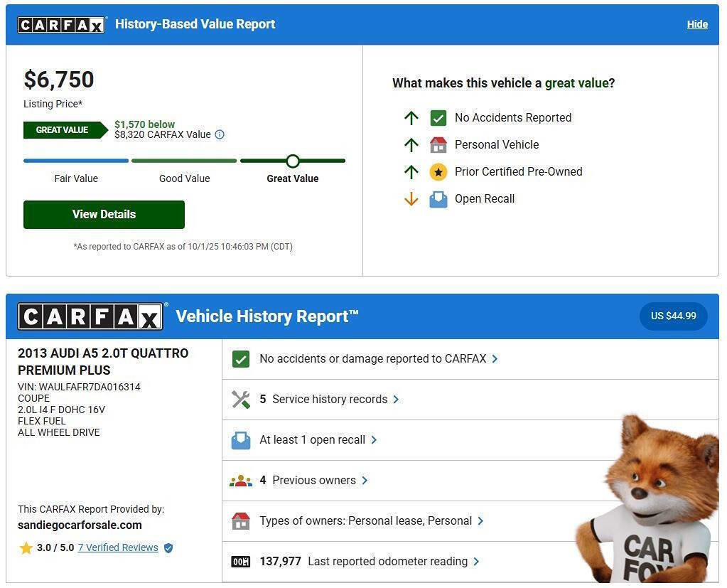The width and height of the screenshot is (727, 588).
Task: Click the green checkmark beside no accidents or damage
Action: pyautogui.click(x=241, y=359)
